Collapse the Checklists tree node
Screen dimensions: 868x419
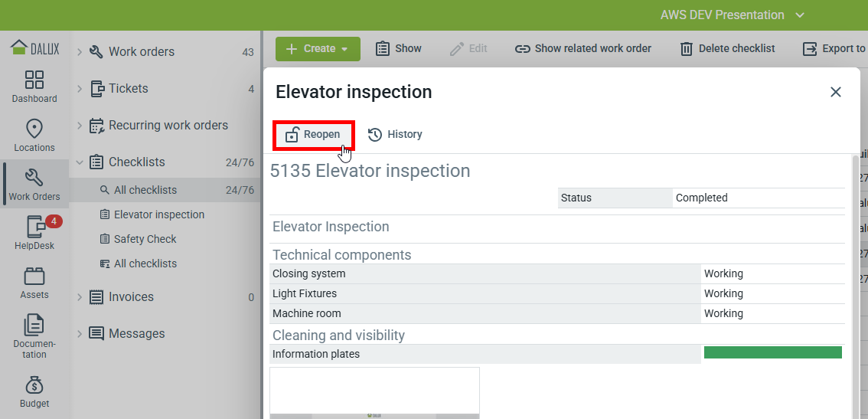tap(80, 162)
